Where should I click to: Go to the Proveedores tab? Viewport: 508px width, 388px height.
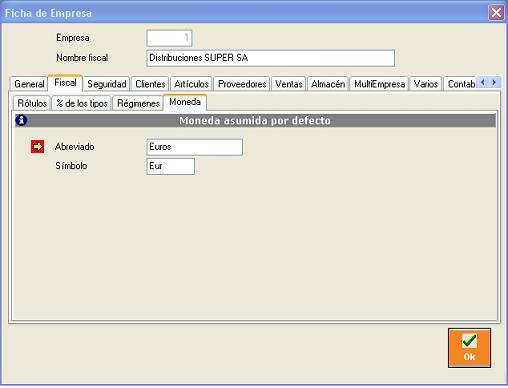pos(242,84)
